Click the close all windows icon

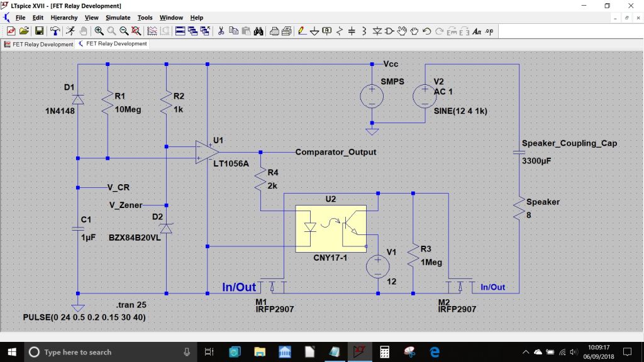tap(205, 31)
